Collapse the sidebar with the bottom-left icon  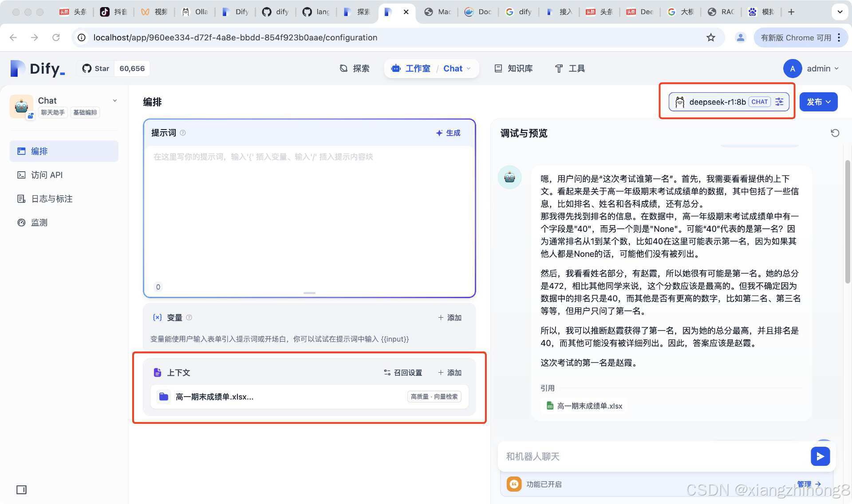coord(22,490)
